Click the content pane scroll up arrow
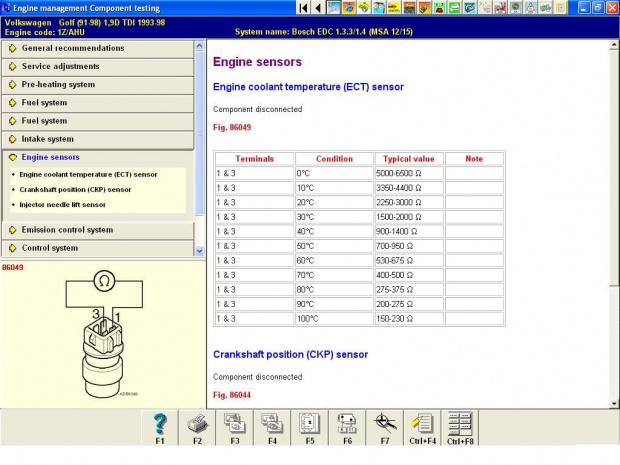The width and height of the screenshot is (620, 465). pos(614,45)
